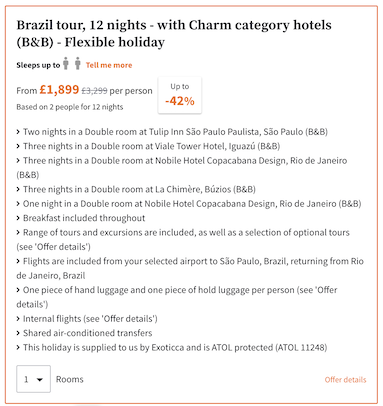383x406 pixels.
Task: Click the £1,899 price text
Action: 59,90
